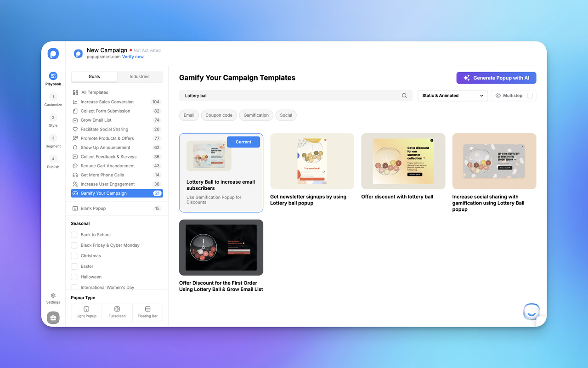
Task: Go to the Publish step
Action: pos(53,163)
